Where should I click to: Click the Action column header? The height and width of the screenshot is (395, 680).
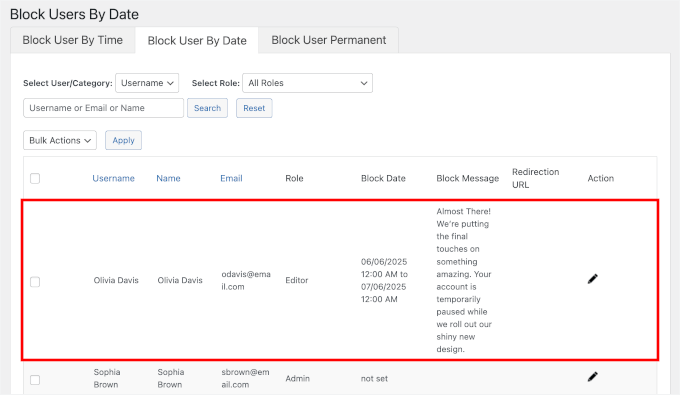[601, 178]
